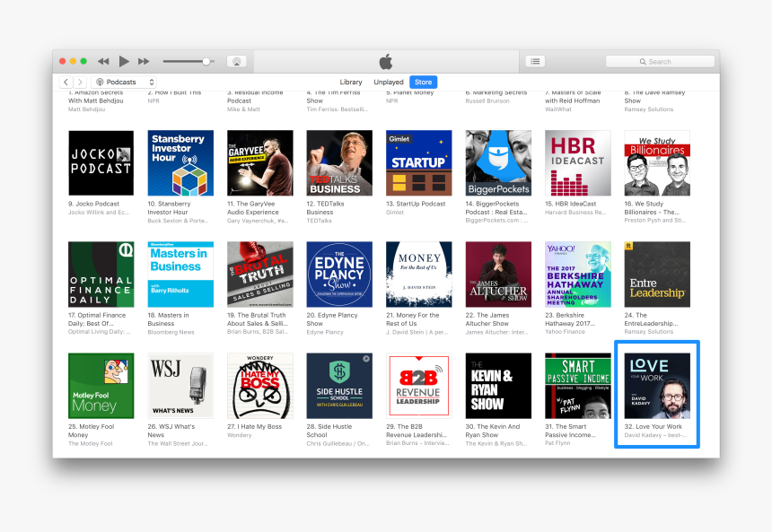The width and height of the screenshot is (772, 532).
Task: Click '5. Planet Money' title
Action: [x=409, y=92]
